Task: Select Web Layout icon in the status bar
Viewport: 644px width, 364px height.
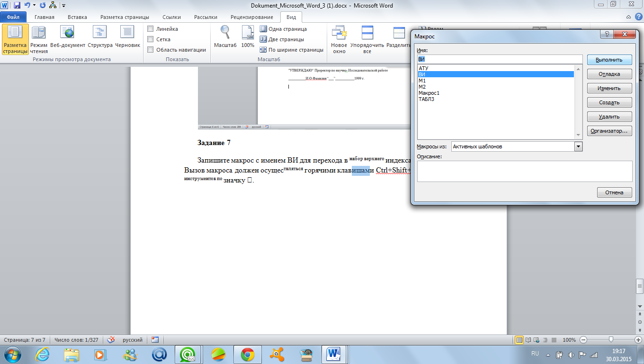Action: click(x=537, y=340)
